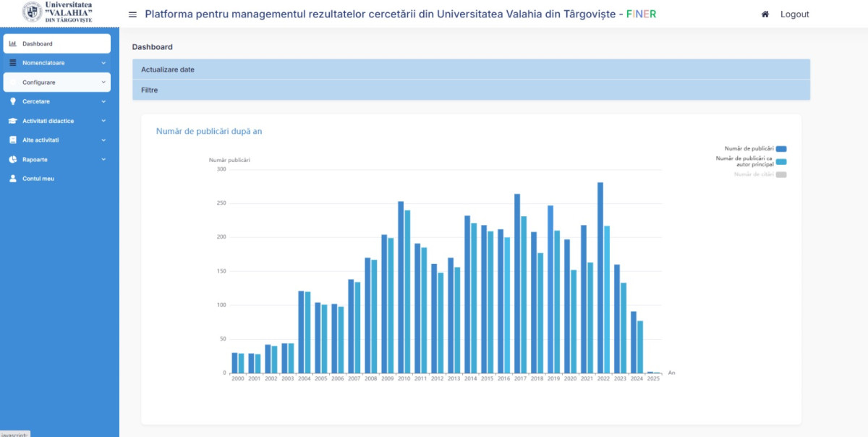Viewport: 868px width, 437px height.
Task: Click the Contul meu user icon
Action: click(13, 179)
